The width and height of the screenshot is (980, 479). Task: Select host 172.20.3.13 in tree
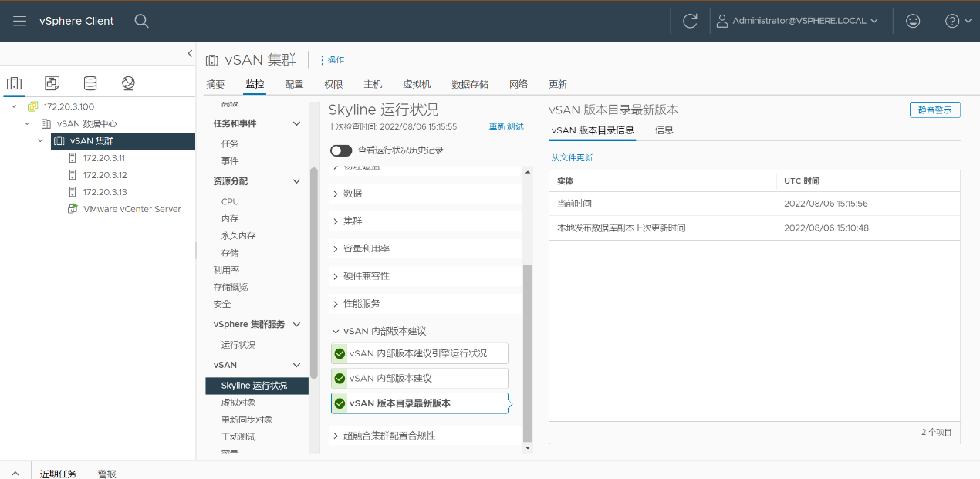click(x=104, y=191)
